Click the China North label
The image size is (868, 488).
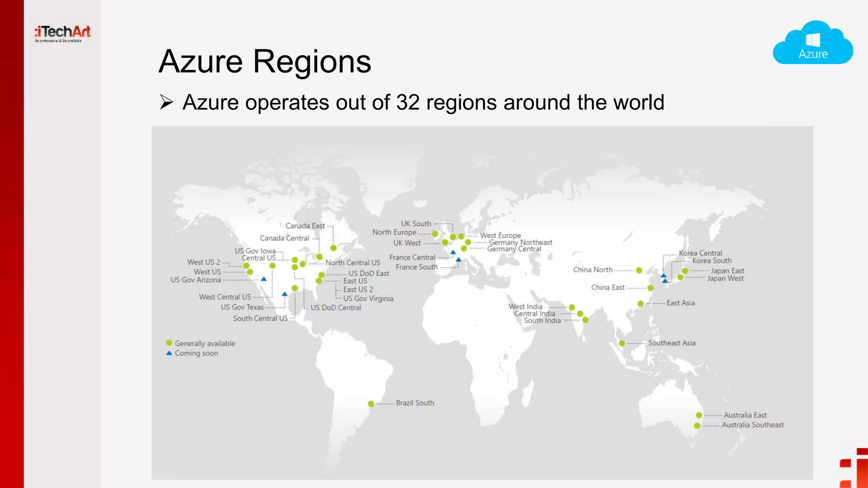593,270
